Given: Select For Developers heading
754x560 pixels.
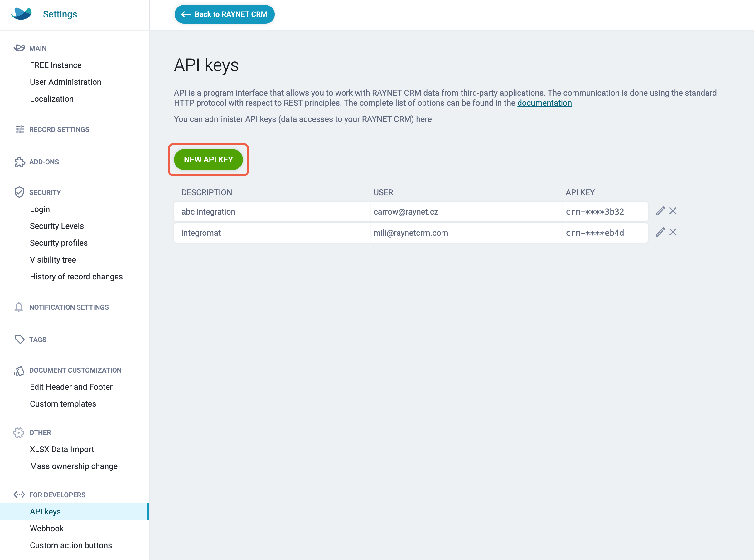Looking at the screenshot, I should [57, 495].
